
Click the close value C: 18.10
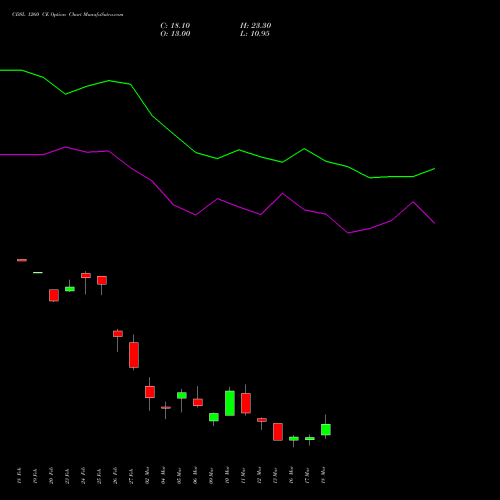point(175,26)
